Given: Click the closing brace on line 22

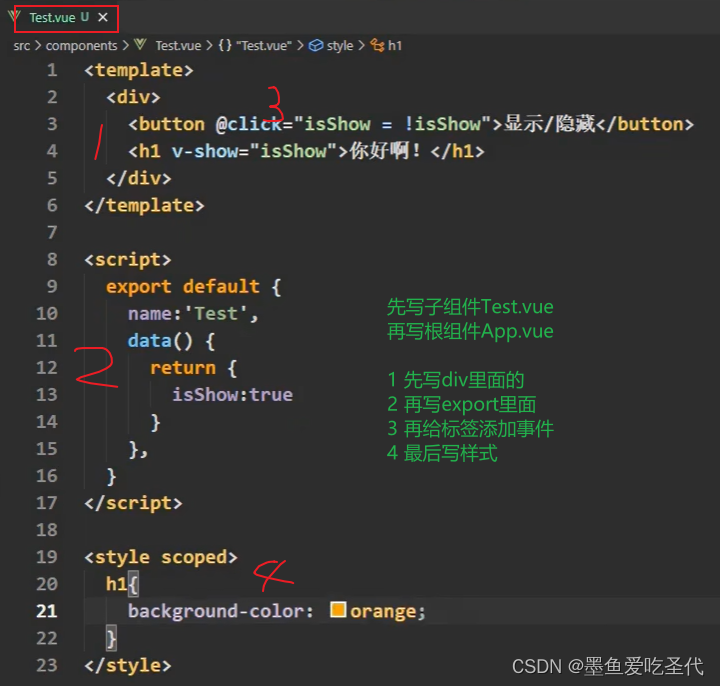Looking at the screenshot, I should click(x=111, y=639).
